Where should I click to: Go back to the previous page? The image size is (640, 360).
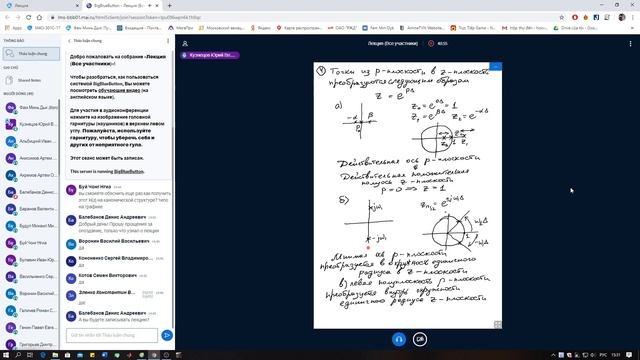(7, 18)
